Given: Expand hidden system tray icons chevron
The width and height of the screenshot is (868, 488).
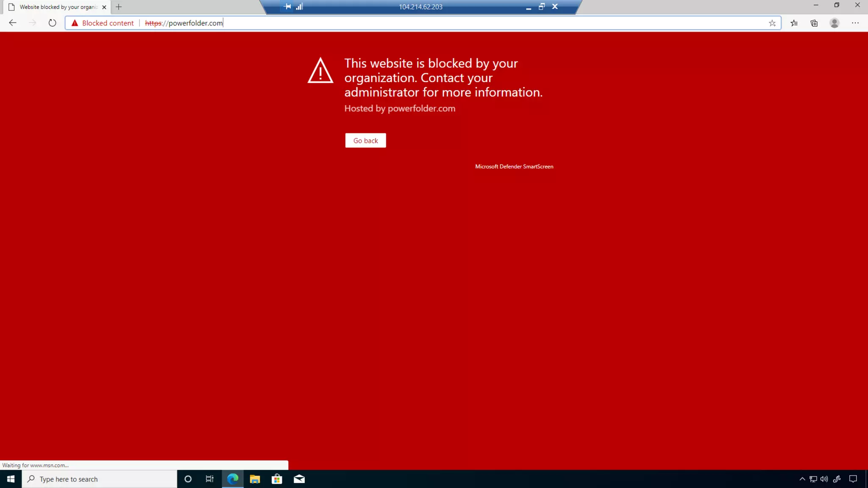Looking at the screenshot, I should point(802,479).
